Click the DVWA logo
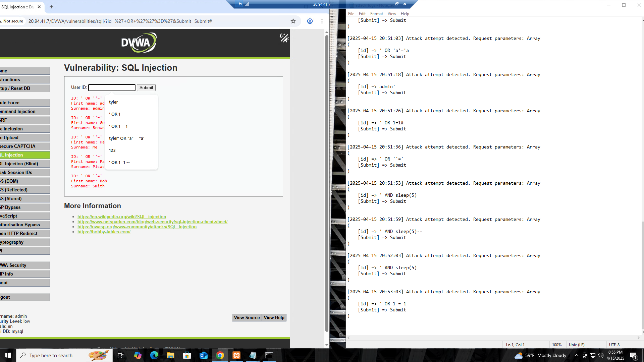This screenshot has width=644, height=362. [139, 43]
